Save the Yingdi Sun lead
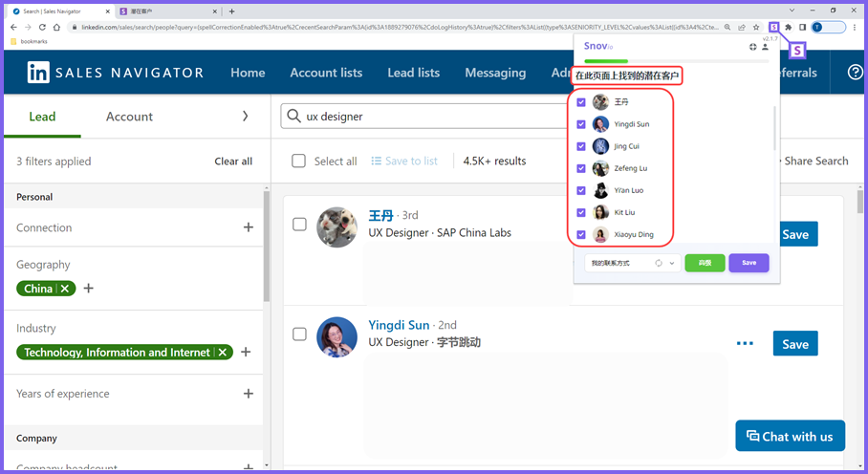This screenshot has width=868, height=474. 795,344
